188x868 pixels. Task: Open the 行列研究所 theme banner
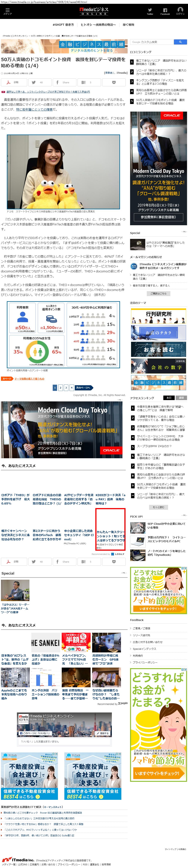[158, 316]
